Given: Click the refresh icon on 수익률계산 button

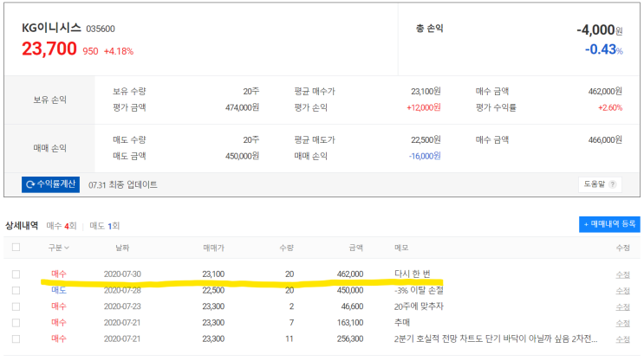Looking at the screenshot, I should click(30, 184).
